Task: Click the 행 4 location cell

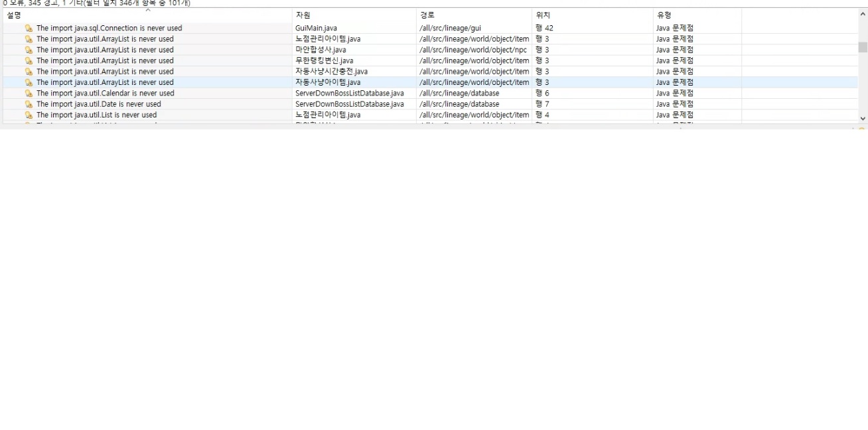Action: pos(542,115)
